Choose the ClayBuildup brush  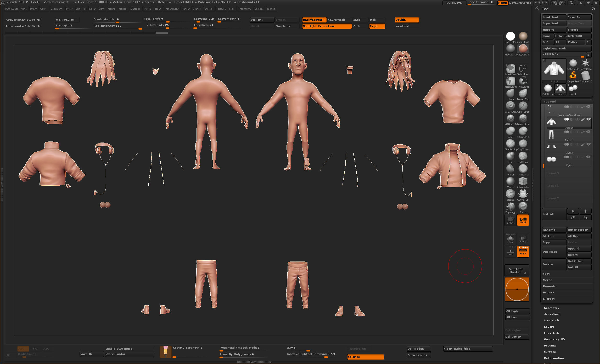click(x=510, y=144)
